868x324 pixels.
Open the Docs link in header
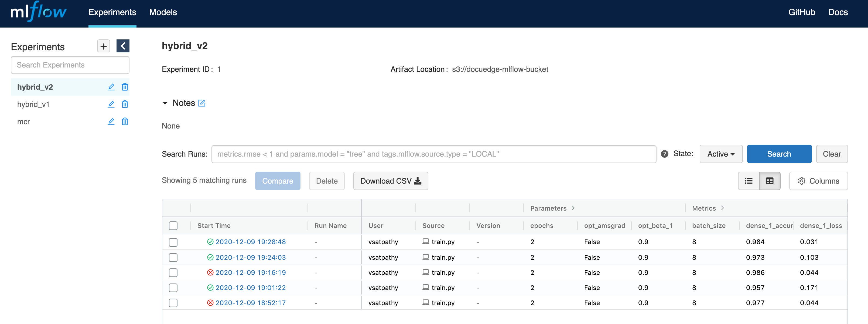pyautogui.click(x=838, y=12)
